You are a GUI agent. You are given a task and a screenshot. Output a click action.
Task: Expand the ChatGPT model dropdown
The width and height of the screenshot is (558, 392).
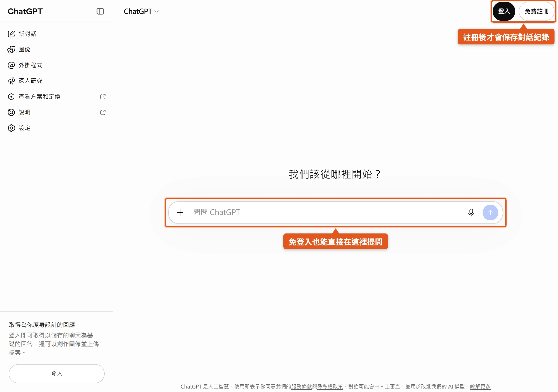[141, 11]
